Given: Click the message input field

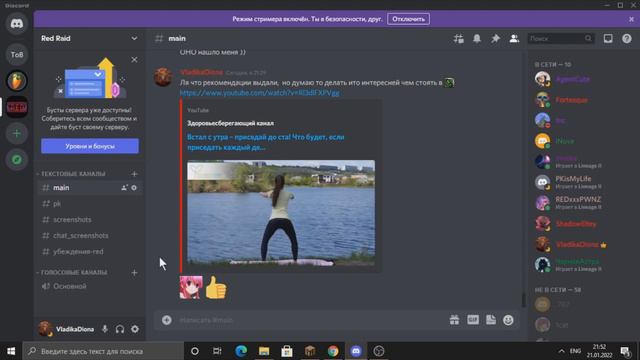Looking at the screenshot, I should pyautogui.click(x=310, y=320).
